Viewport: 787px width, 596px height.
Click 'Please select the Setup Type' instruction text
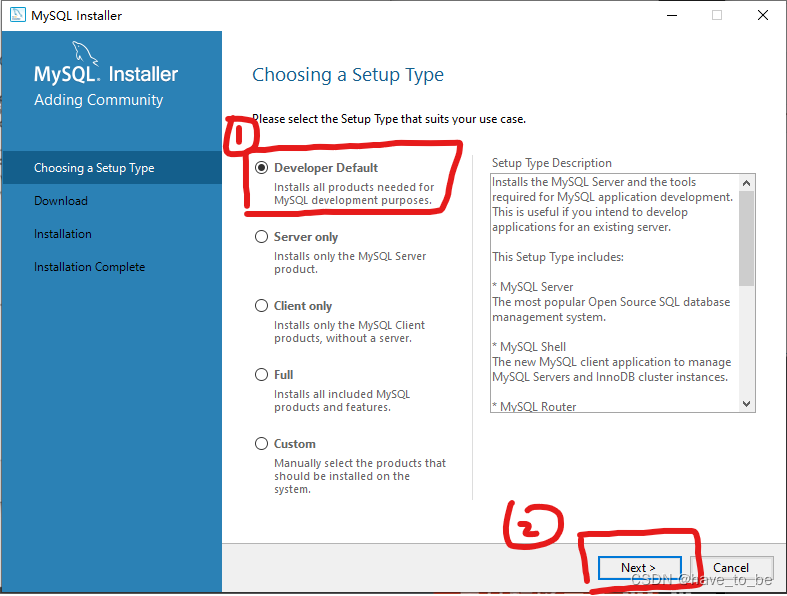(x=389, y=119)
